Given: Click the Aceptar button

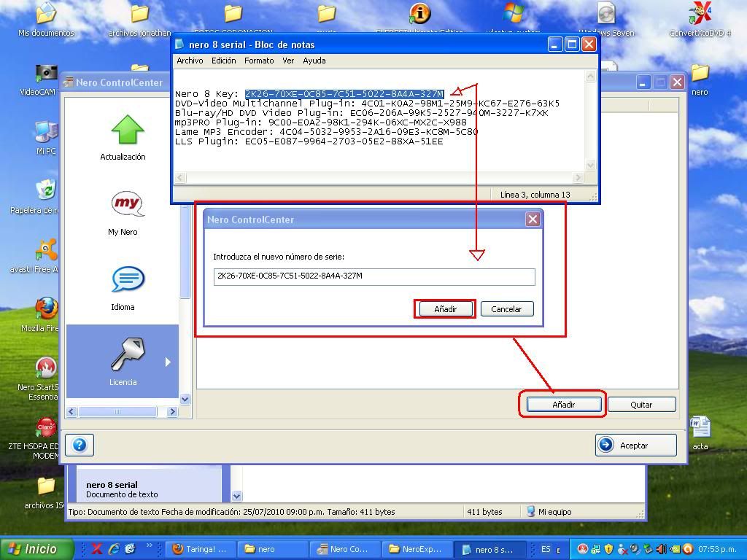Looking at the screenshot, I should tap(636, 446).
